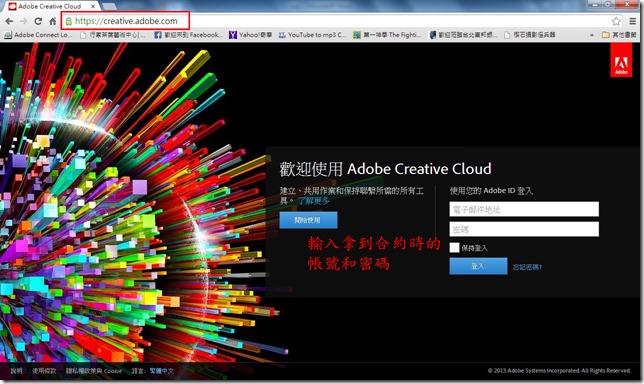The height and width of the screenshot is (384, 644).
Task: Open Adobe Connect Lo... bookmark
Action: point(38,35)
